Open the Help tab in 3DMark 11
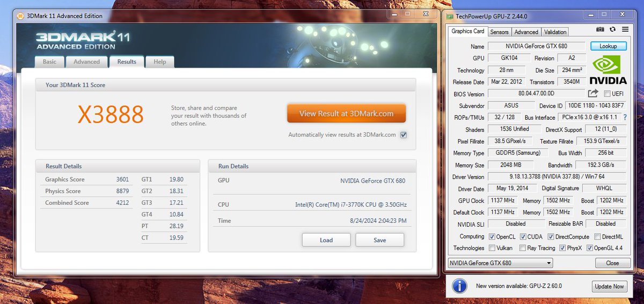This screenshot has width=644, height=304. [160, 62]
